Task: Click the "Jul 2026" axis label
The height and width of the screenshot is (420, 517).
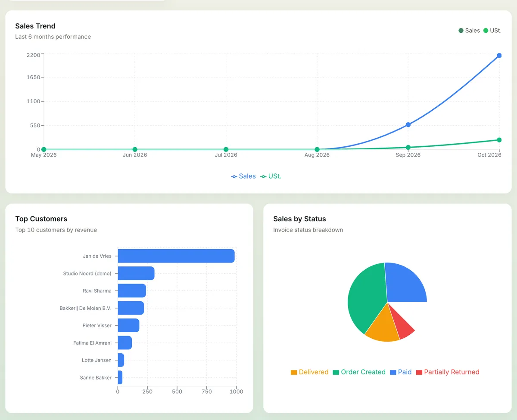Action: (x=226, y=155)
